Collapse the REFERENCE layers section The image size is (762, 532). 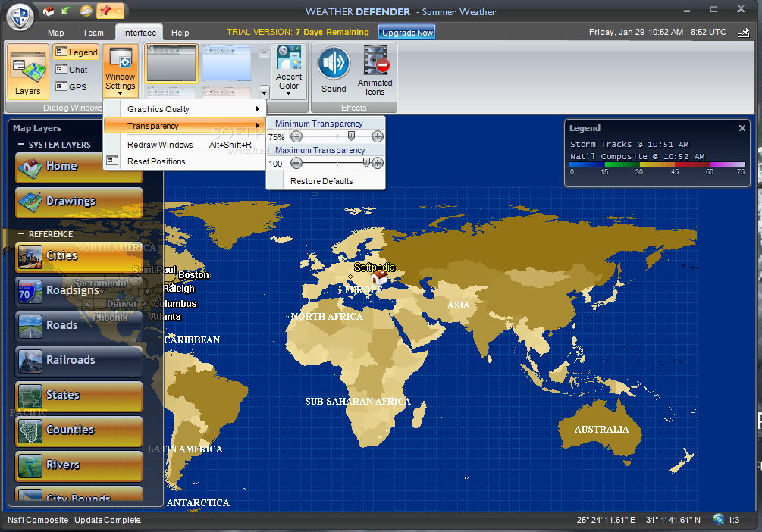point(21,233)
